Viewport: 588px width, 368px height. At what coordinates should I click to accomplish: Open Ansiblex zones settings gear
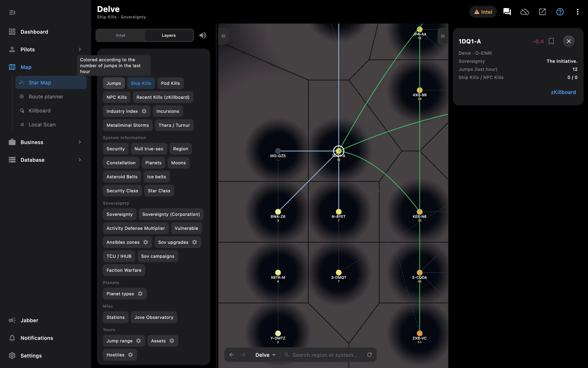tap(146, 242)
